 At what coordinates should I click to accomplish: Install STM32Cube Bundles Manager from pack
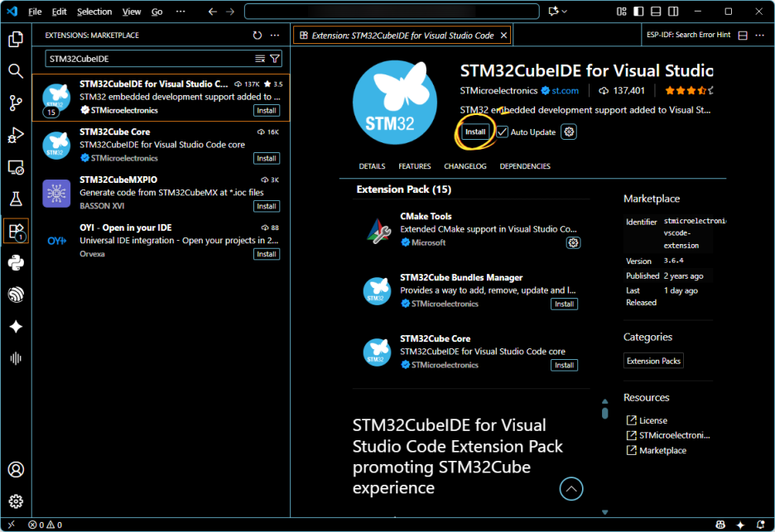[x=564, y=304]
